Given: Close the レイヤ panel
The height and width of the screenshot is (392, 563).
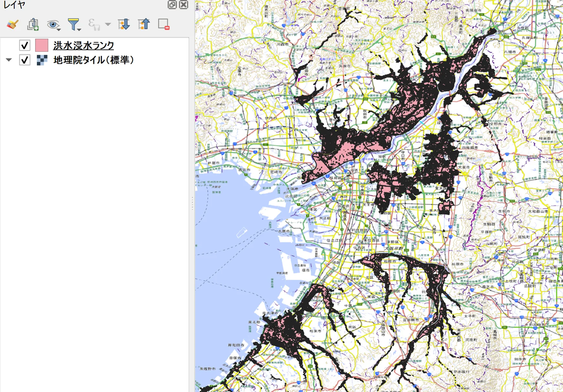Looking at the screenshot, I should 183,5.
